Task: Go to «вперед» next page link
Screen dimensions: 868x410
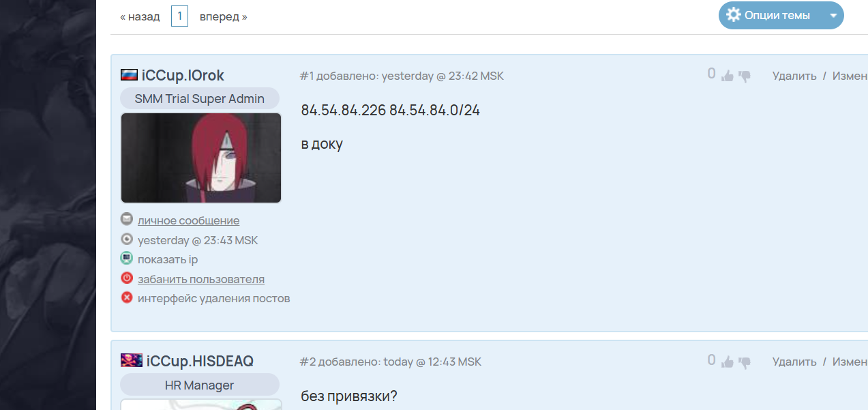Action: [224, 16]
